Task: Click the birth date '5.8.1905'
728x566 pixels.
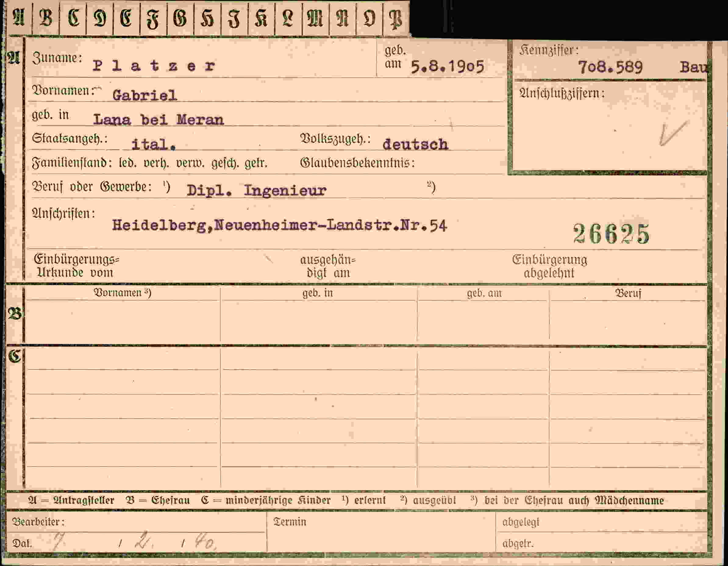Action: [447, 67]
